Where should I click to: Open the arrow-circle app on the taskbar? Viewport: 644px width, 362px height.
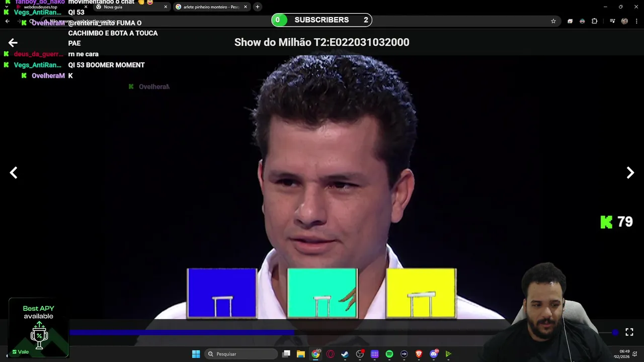[x=404, y=354]
